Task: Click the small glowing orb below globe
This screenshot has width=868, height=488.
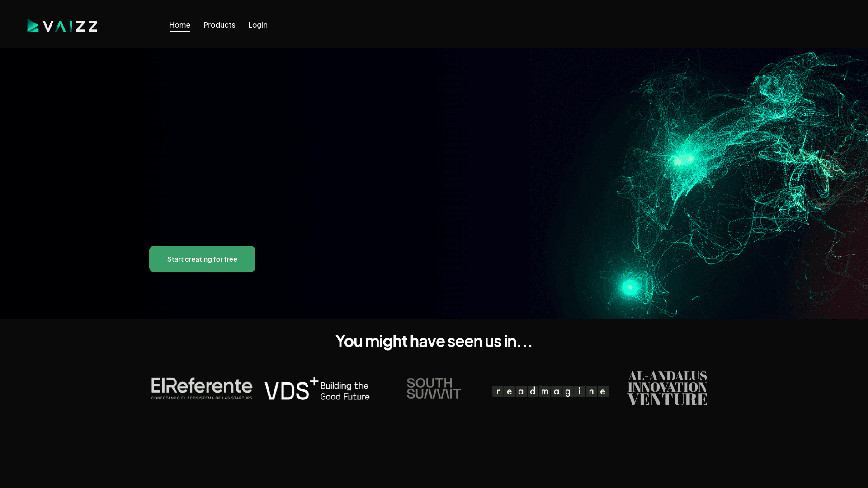Action: click(630, 286)
